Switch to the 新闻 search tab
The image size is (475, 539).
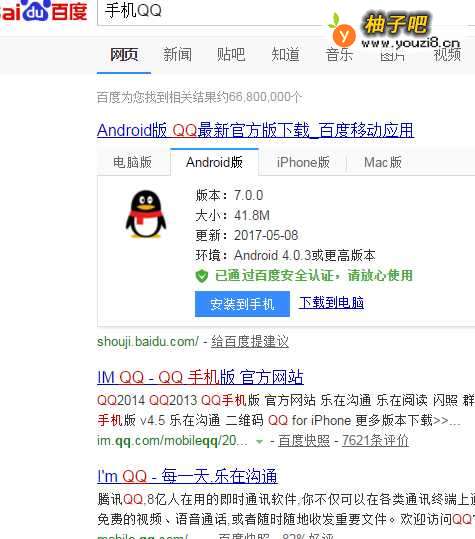177,55
